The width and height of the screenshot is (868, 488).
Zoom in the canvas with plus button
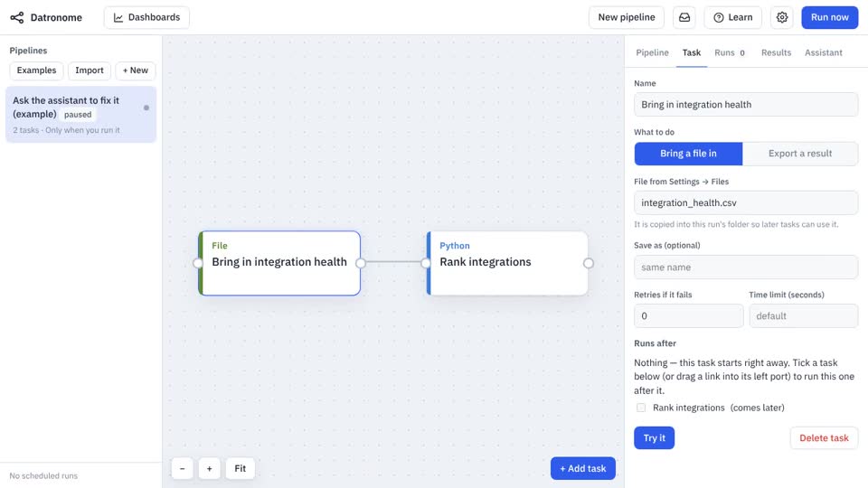point(209,468)
